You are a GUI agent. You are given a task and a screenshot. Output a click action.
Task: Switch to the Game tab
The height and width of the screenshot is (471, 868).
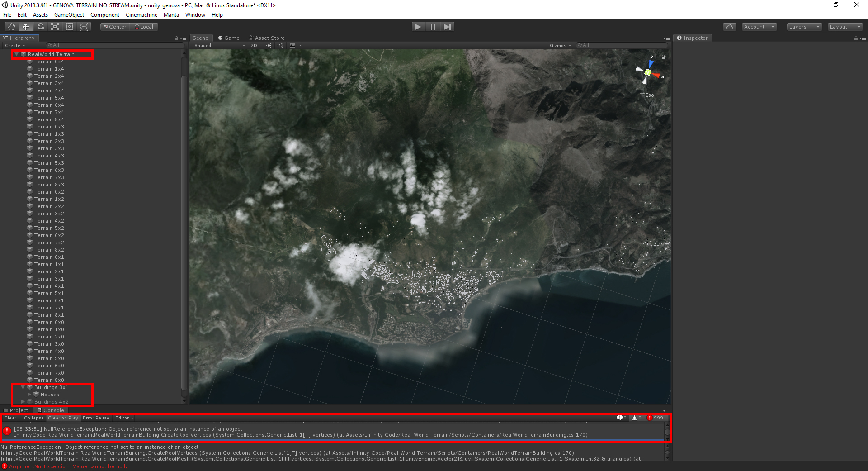[x=229, y=38]
